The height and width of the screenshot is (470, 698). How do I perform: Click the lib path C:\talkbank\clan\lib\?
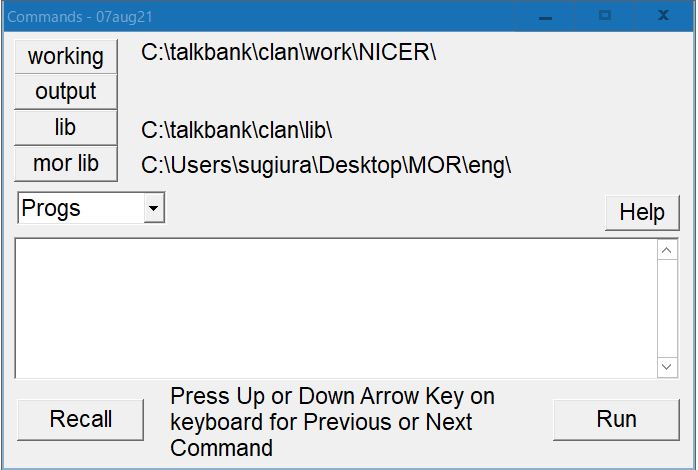click(237, 130)
